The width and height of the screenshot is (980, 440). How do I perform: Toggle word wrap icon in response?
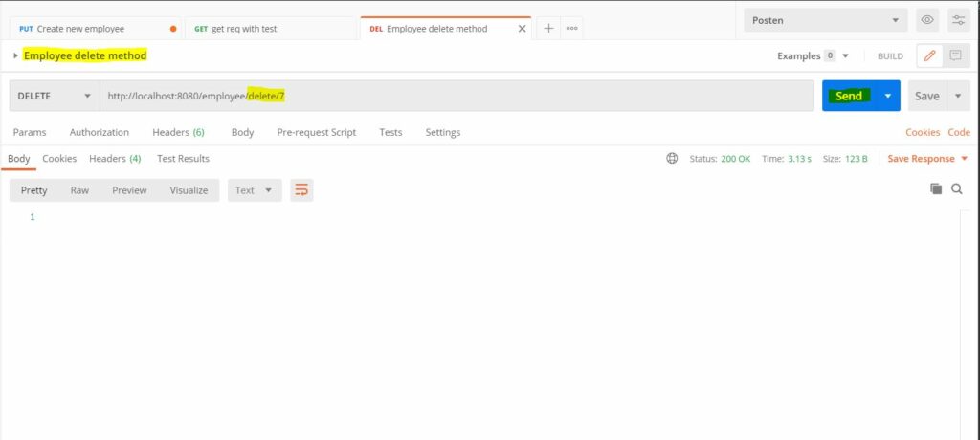pyautogui.click(x=301, y=190)
